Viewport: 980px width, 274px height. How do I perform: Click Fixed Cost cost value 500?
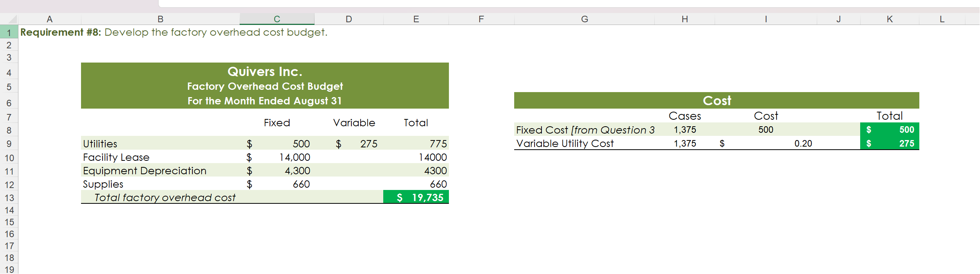point(766,130)
